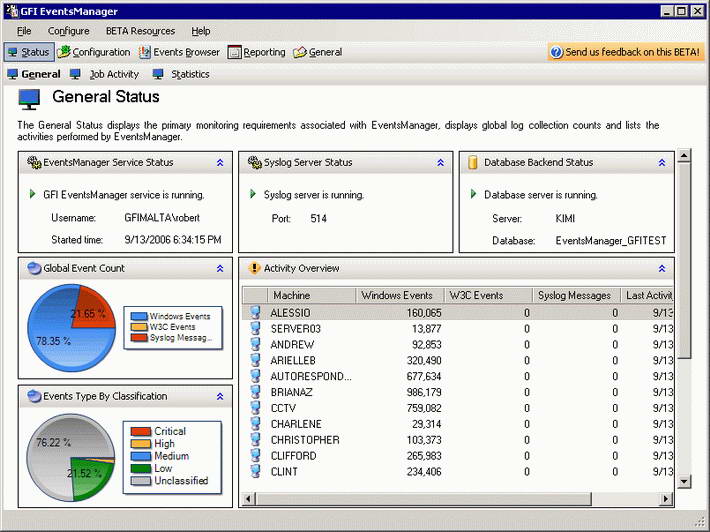Click the ALESSIO machine computer icon
Screen dimensions: 710x532
click(256, 313)
